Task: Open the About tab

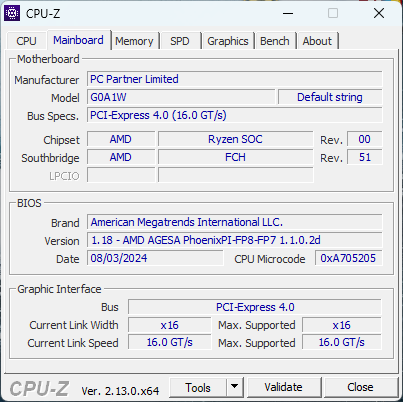Action: tap(317, 41)
